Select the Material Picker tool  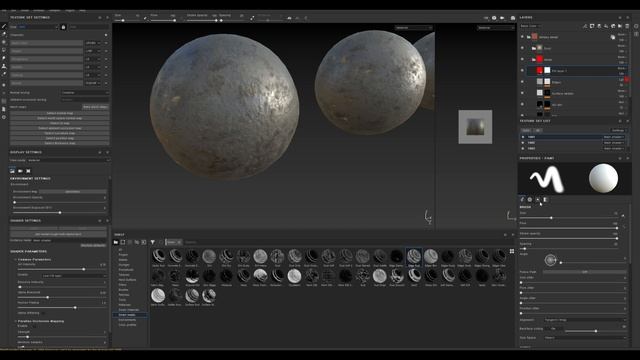click(x=4, y=74)
